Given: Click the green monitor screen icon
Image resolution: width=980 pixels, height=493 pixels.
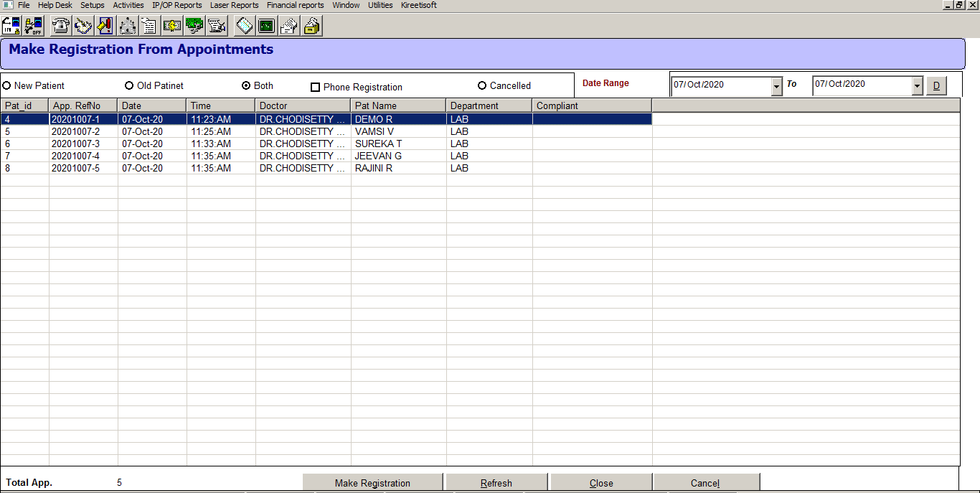Looking at the screenshot, I should pyautogui.click(x=267, y=27).
